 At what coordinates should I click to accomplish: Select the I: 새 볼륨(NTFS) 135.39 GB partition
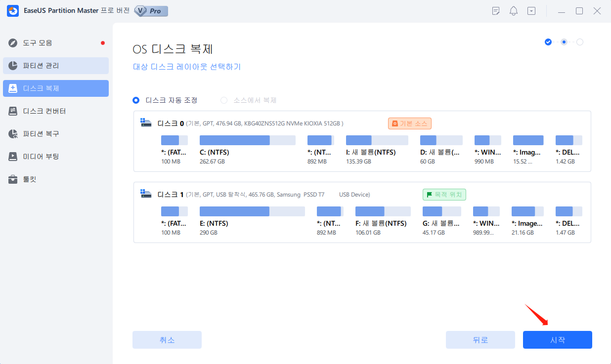click(377, 150)
